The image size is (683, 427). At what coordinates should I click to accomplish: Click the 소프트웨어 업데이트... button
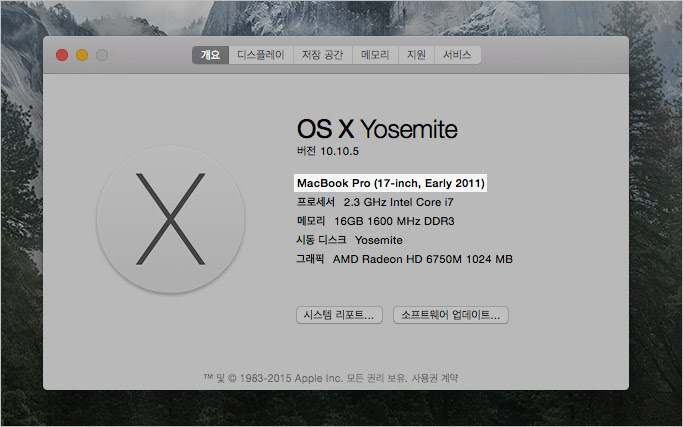[x=451, y=315]
